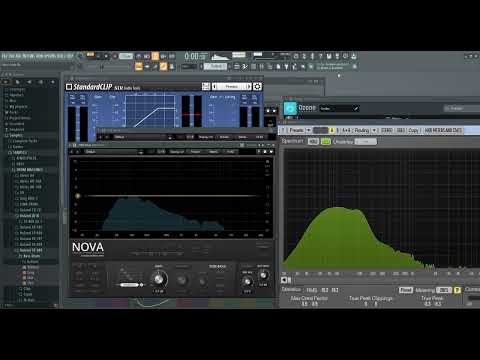Adjust the NOVA gain knob

[x=159, y=279]
